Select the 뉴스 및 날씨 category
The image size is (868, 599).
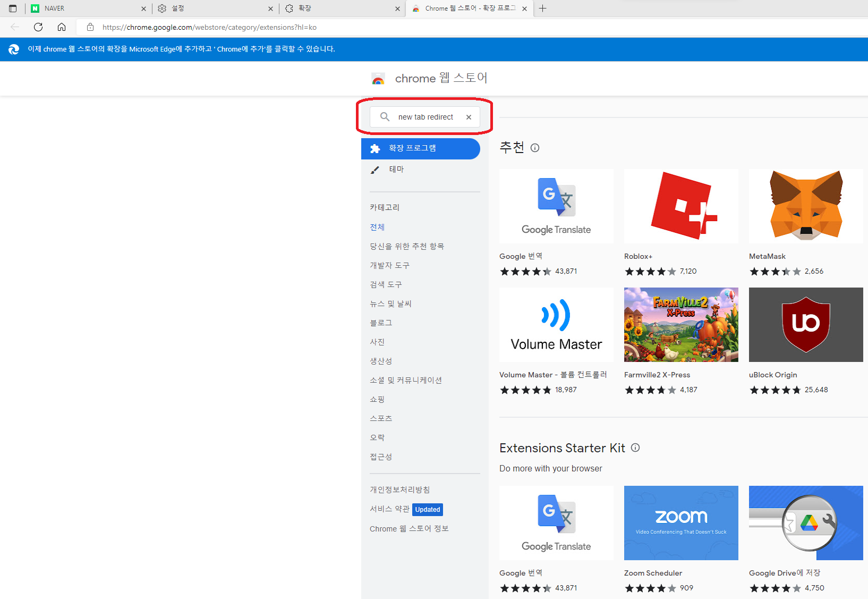[x=390, y=303]
